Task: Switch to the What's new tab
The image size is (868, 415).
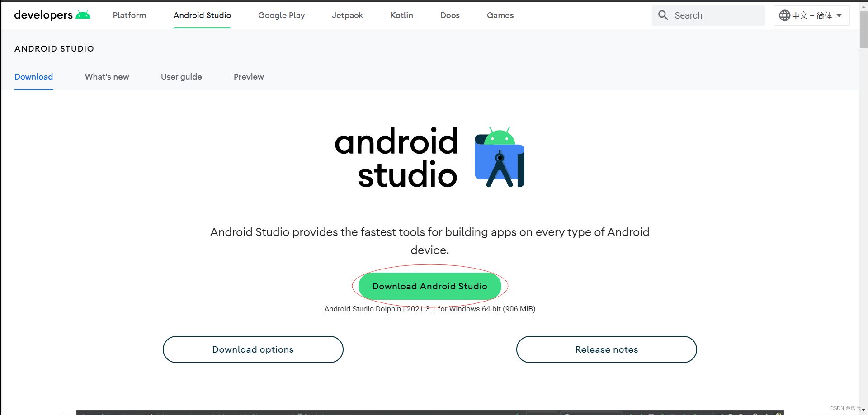Action: (107, 77)
